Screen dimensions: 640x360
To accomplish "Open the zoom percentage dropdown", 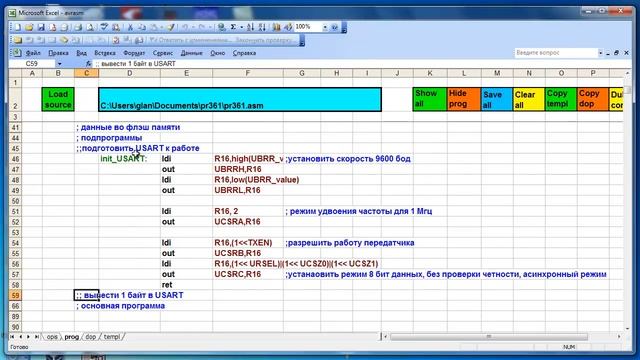I will [x=325, y=27].
